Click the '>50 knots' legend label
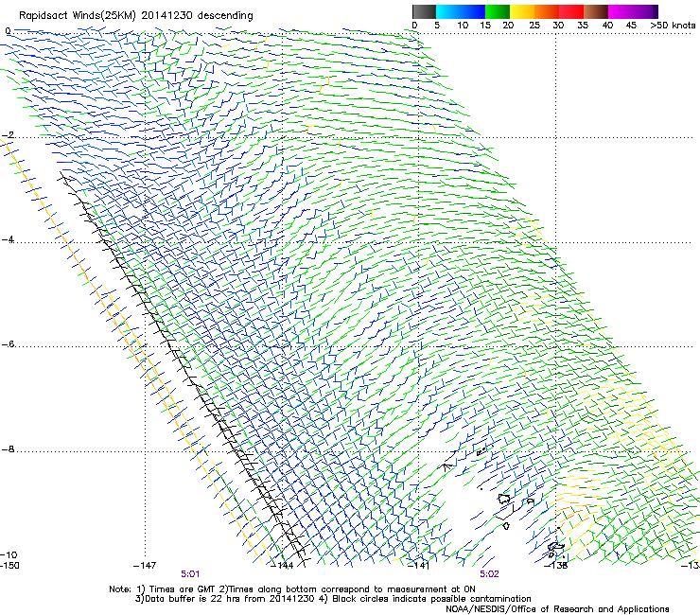The image size is (700, 615). tap(673, 26)
